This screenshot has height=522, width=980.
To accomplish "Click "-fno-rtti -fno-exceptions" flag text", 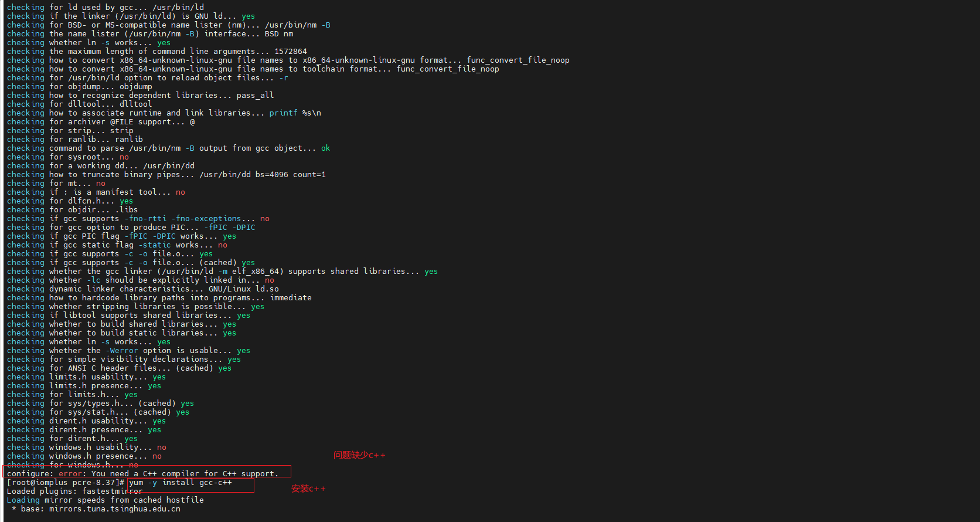I will [x=182, y=219].
